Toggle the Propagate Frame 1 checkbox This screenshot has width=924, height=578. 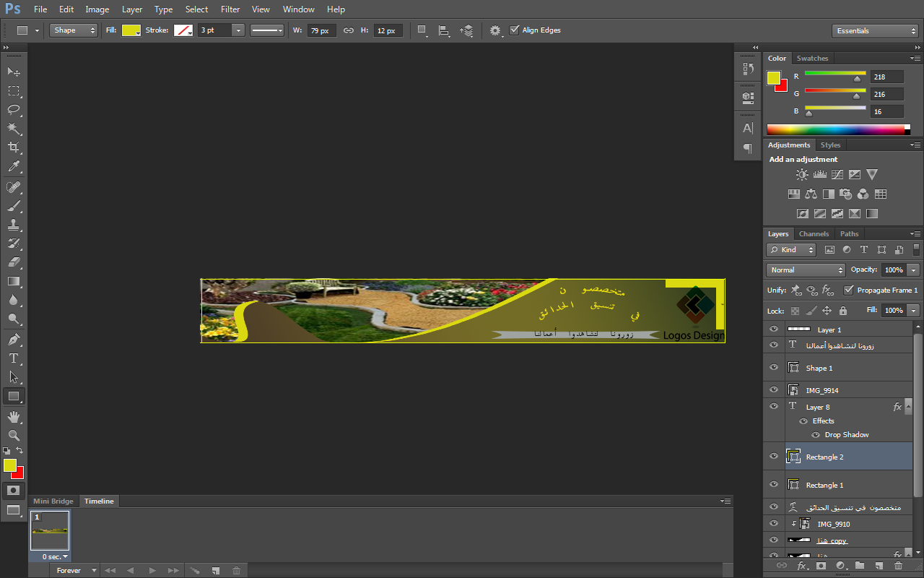(x=848, y=290)
